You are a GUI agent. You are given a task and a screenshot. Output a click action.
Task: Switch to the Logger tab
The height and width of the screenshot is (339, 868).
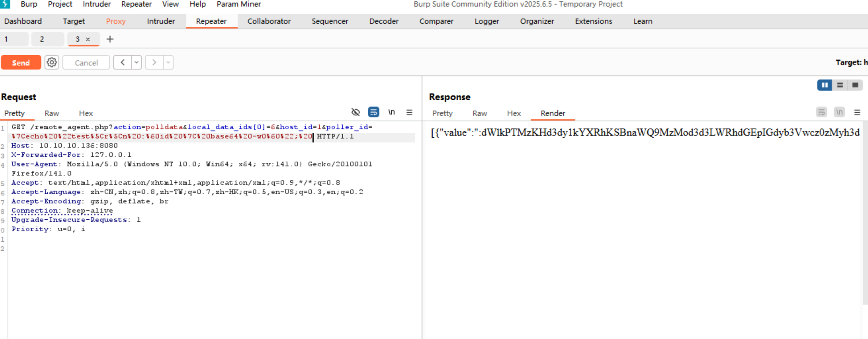tap(486, 21)
